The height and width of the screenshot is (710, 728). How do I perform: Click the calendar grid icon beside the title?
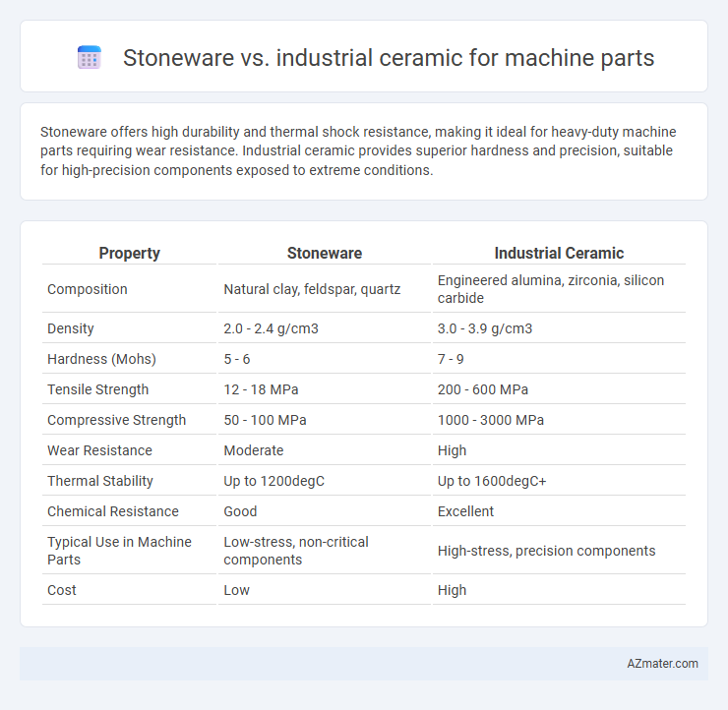click(90, 58)
